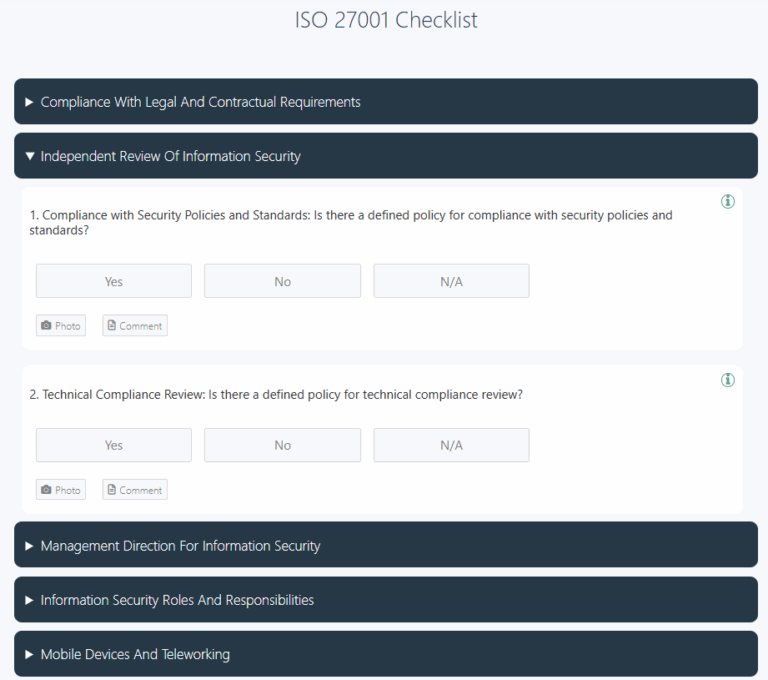The height and width of the screenshot is (680, 768).
Task: Open info icon for question 1
Action: 727,201
